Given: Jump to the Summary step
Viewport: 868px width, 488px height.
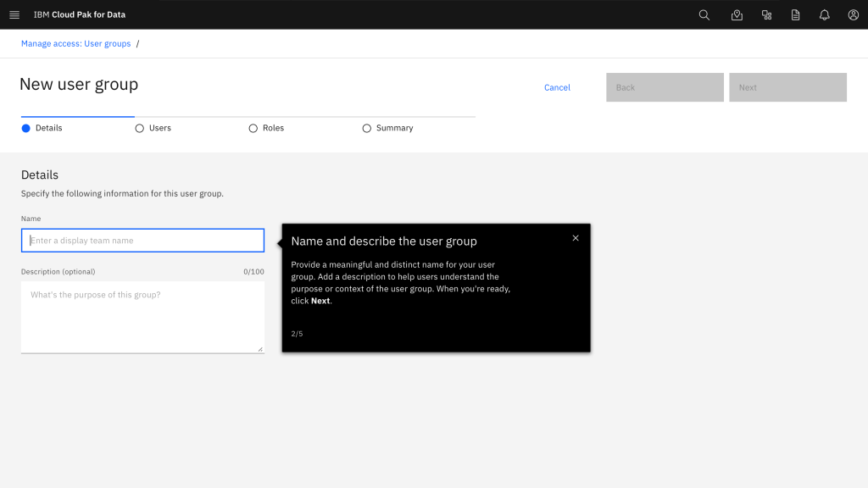Looking at the screenshot, I should (x=387, y=128).
